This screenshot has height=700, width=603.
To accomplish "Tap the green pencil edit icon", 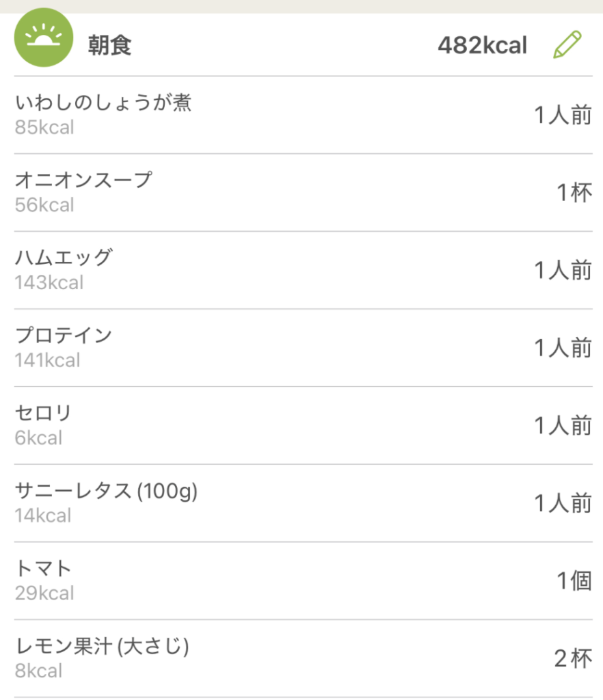I will point(567,45).
